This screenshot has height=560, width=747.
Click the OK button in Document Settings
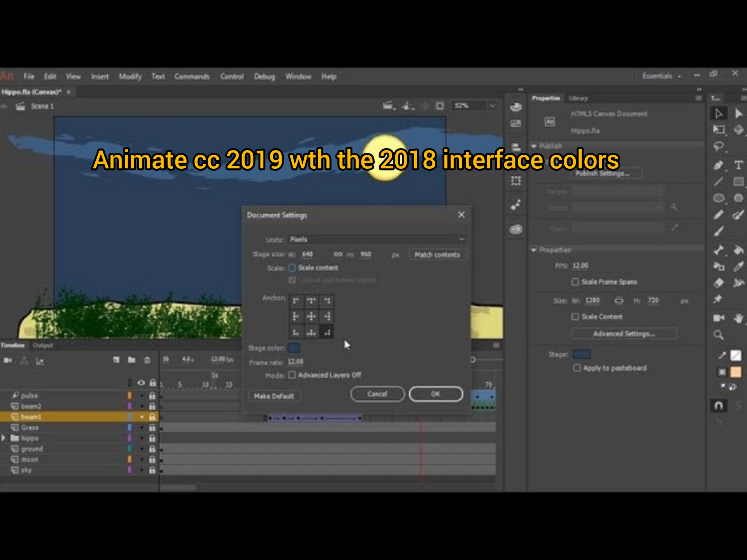435,394
